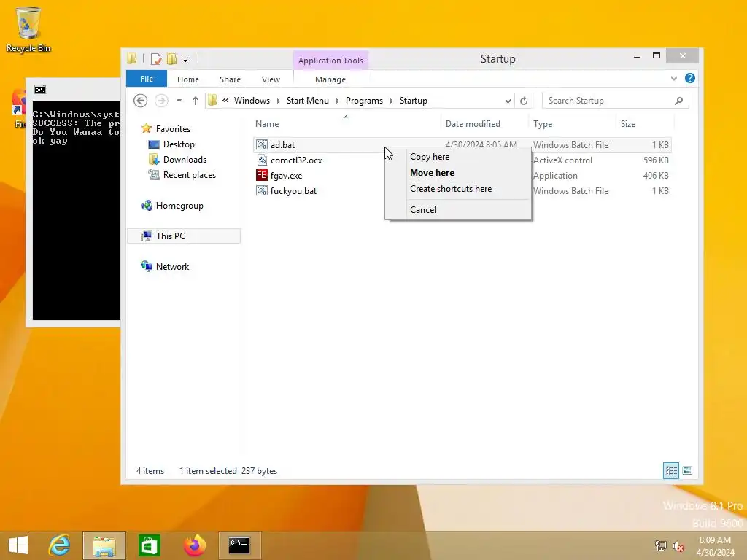This screenshot has width=747, height=560.
Task: Click the command prompt window title icon
Action: click(40, 90)
